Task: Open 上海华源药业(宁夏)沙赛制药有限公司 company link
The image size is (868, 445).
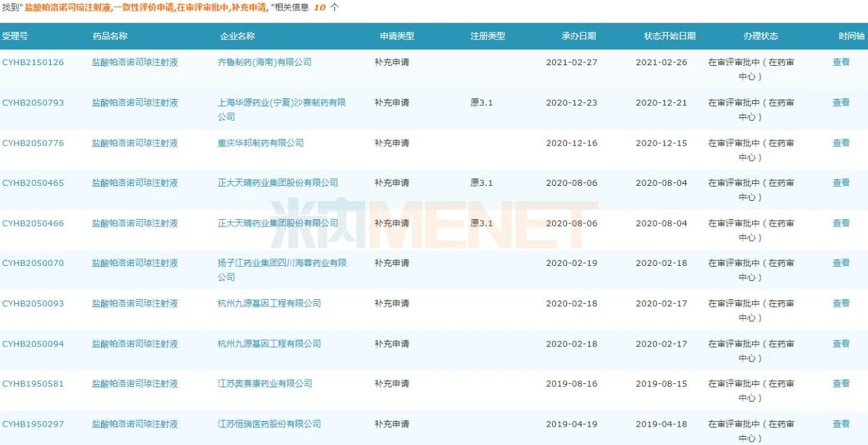Action: (x=281, y=103)
